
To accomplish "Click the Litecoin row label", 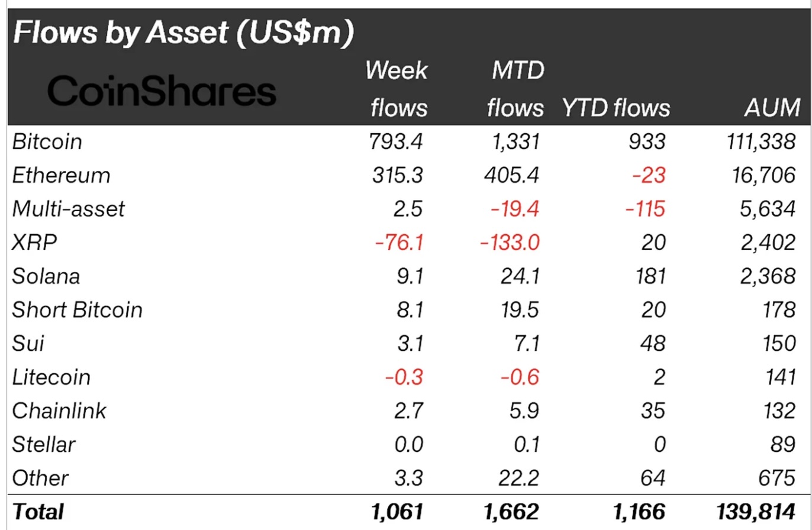I will (52, 377).
